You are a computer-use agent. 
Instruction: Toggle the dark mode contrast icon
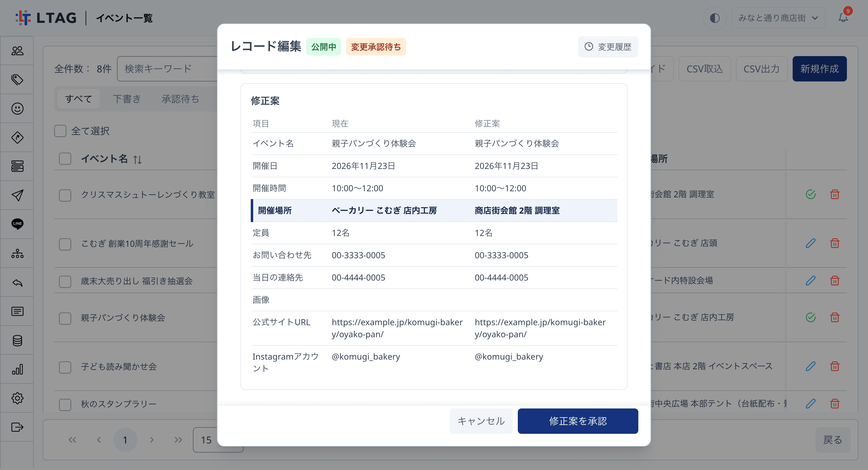point(715,18)
